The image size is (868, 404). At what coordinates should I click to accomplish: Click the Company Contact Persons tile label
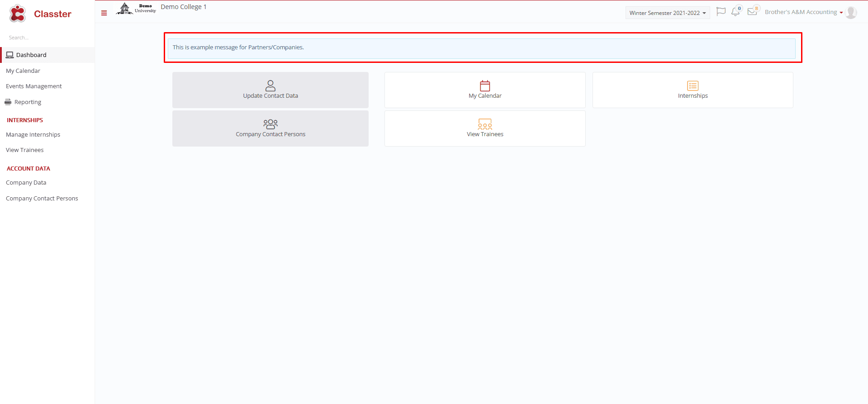point(270,134)
